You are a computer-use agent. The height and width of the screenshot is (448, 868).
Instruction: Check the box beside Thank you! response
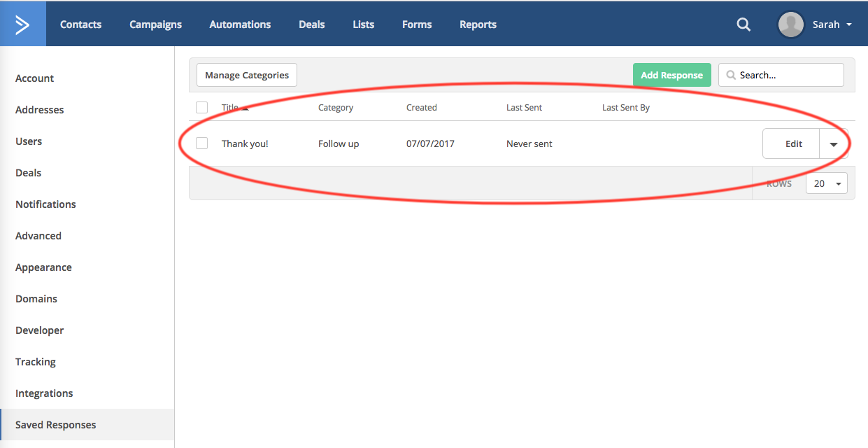[x=202, y=143]
